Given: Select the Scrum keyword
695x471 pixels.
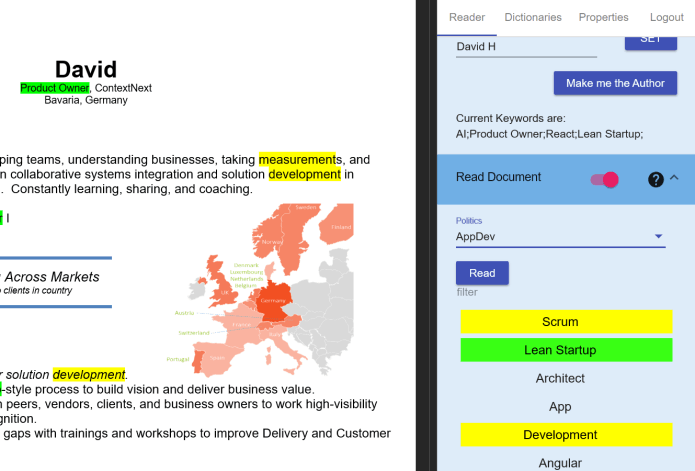Looking at the screenshot, I should pyautogui.click(x=566, y=322).
